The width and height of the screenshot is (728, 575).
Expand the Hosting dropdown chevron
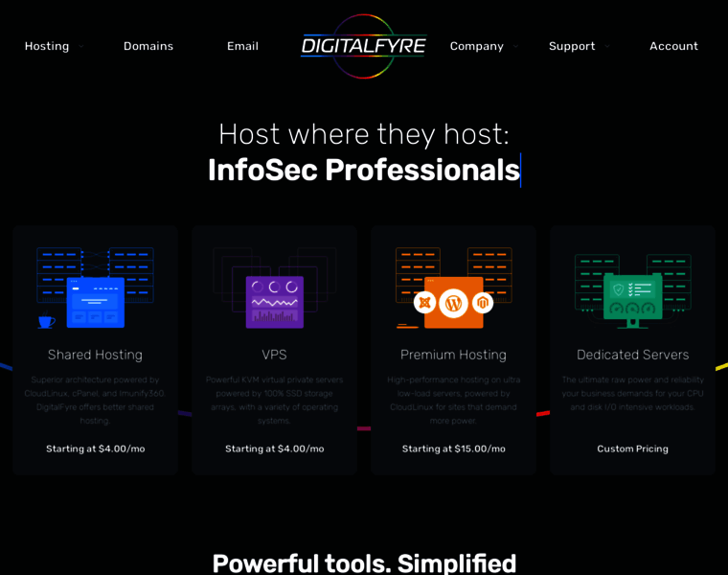(x=81, y=46)
